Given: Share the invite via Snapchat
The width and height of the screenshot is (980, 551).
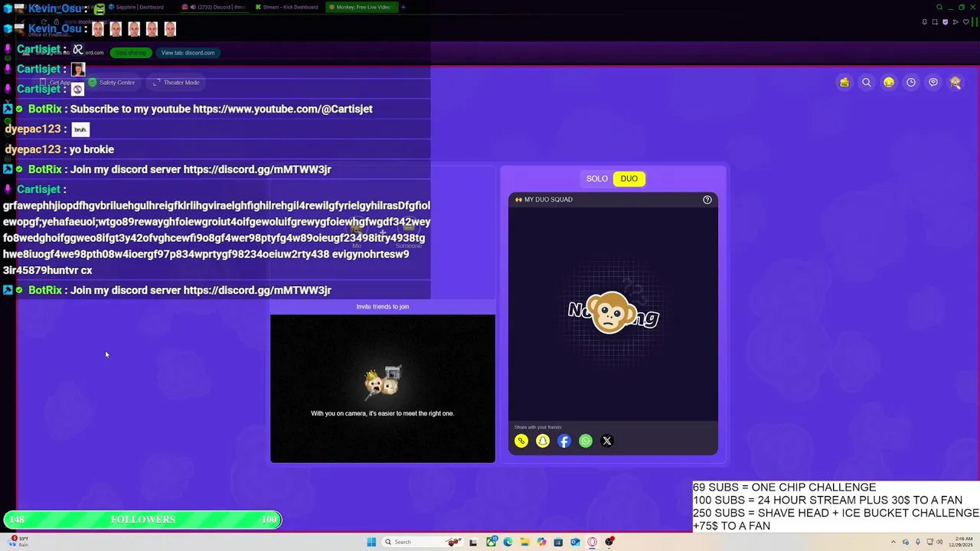Looking at the screenshot, I should (543, 441).
